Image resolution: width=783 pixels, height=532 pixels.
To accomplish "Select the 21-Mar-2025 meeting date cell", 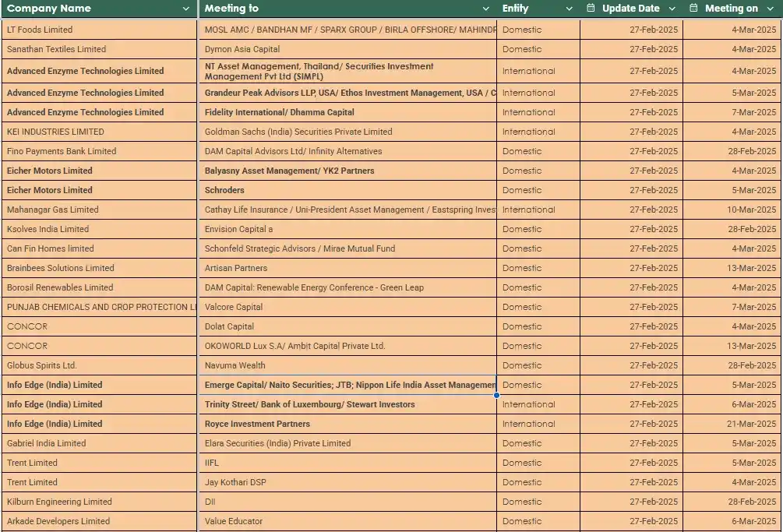I will pos(732,424).
